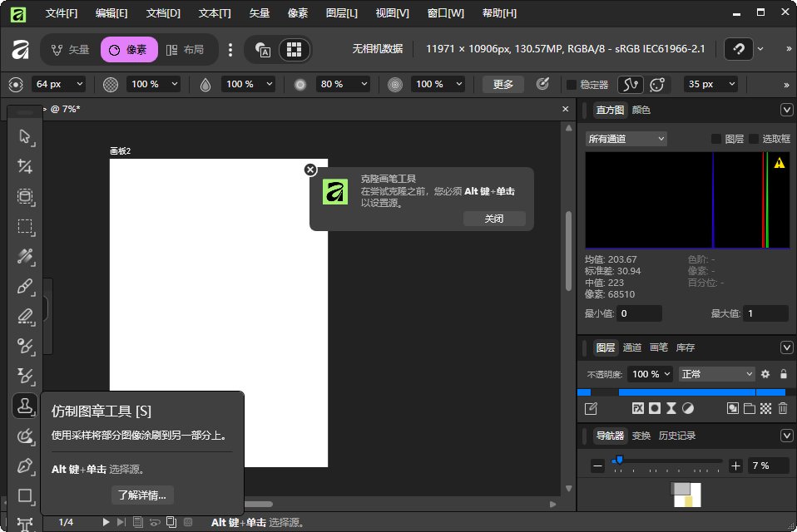Image resolution: width=797 pixels, height=532 pixels.
Task: Switch to the 历史记录 tab
Action: tap(677, 436)
